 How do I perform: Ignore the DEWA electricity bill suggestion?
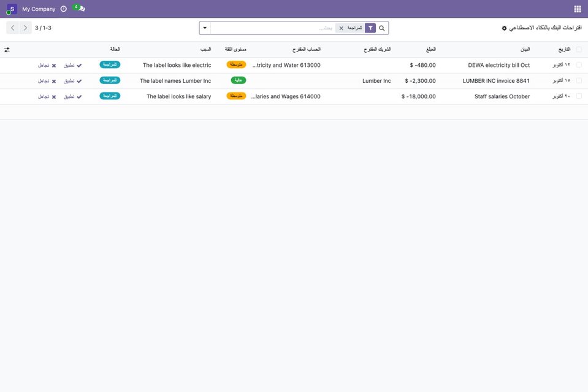47,65
